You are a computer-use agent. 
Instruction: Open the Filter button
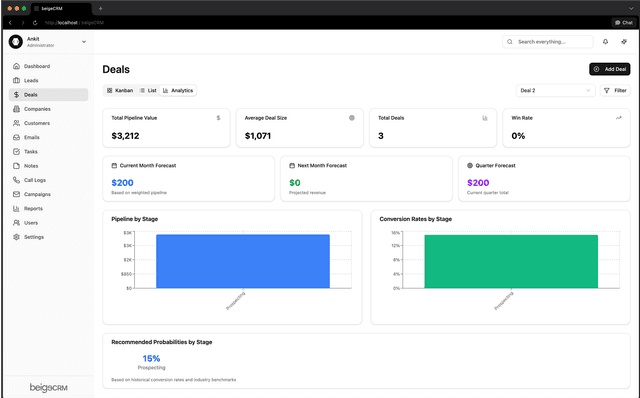pos(615,91)
